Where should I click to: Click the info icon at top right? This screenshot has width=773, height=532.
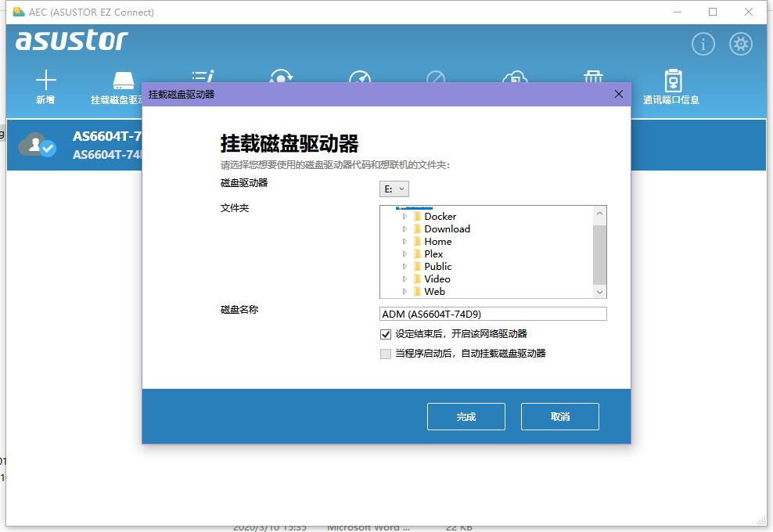coord(703,44)
